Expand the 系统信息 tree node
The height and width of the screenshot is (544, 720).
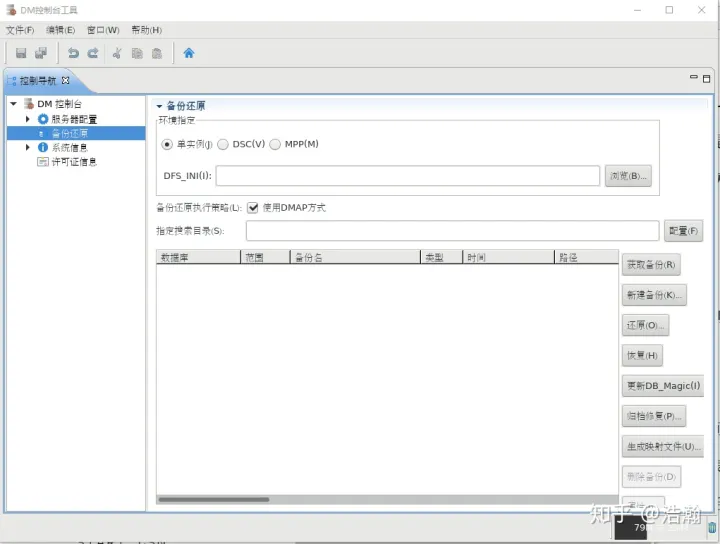(x=28, y=147)
